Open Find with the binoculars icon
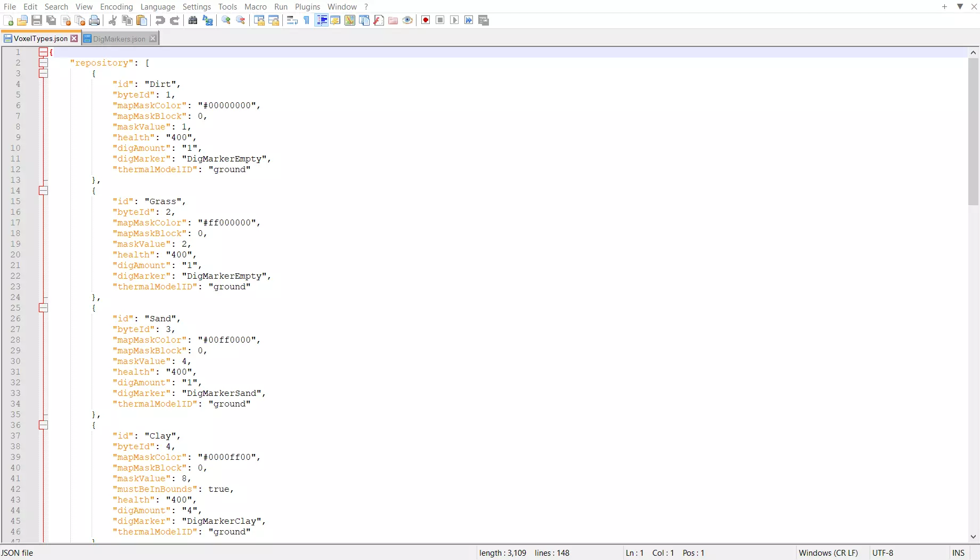Image resolution: width=980 pixels, height=560 pixels. pyautogui.click(x=193, y=20)
